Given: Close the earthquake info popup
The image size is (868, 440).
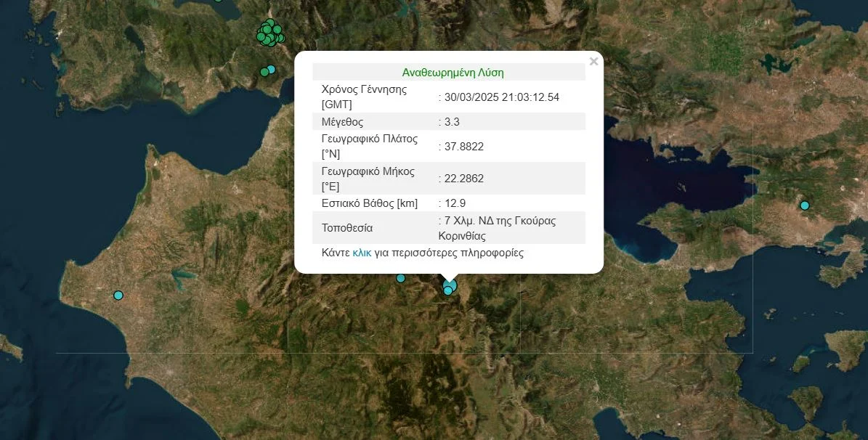Looking at the screenshot, I should [x=593, y=62].
